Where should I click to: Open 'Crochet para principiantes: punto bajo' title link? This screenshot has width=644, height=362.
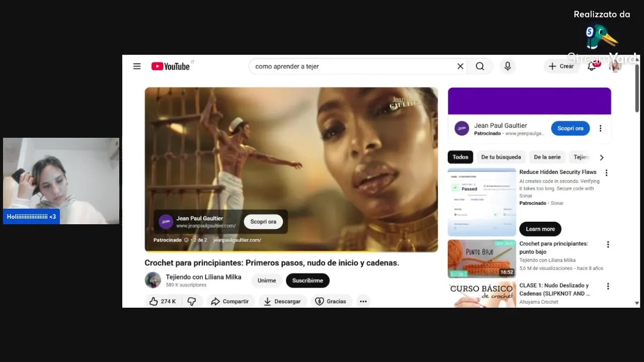(x=553, y=247)
